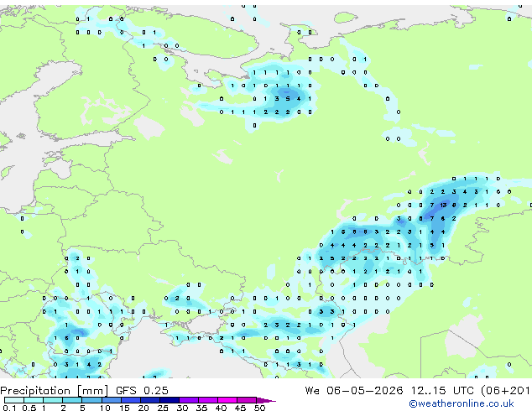Select the 35–40 mm purple legend swatch
Viewport: 532px width, 411px height.
pyautogui.click(x=208, y=400)
